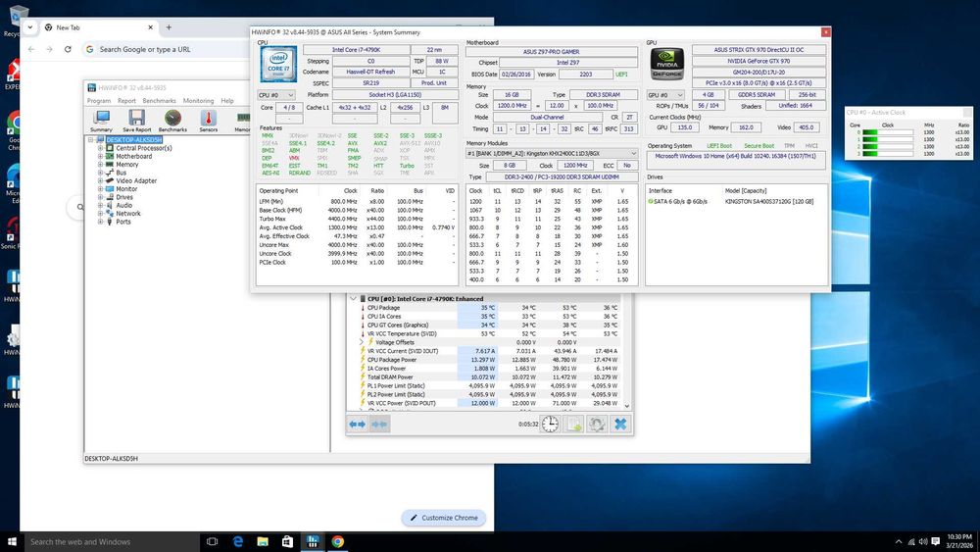980x552 pixels.
Task: Expand the Voltage Offsets sensor row
Action: pos(362,342)
